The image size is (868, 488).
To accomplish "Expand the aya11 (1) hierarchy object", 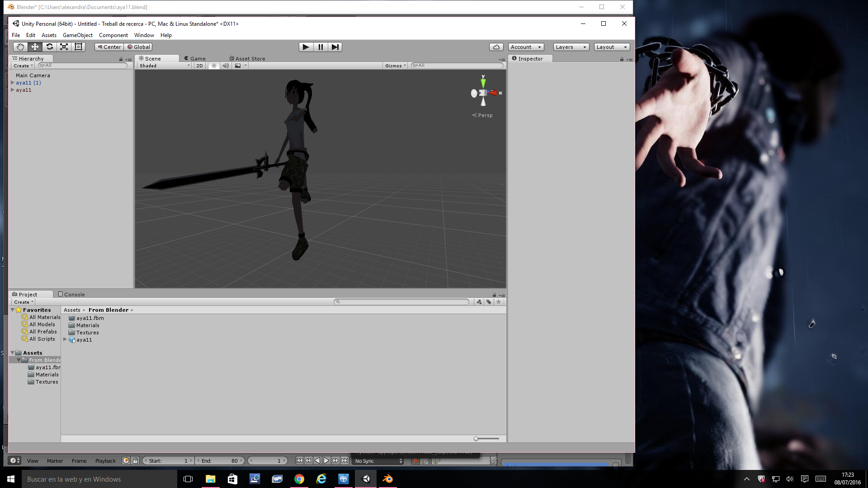I will tap(13, 83).
